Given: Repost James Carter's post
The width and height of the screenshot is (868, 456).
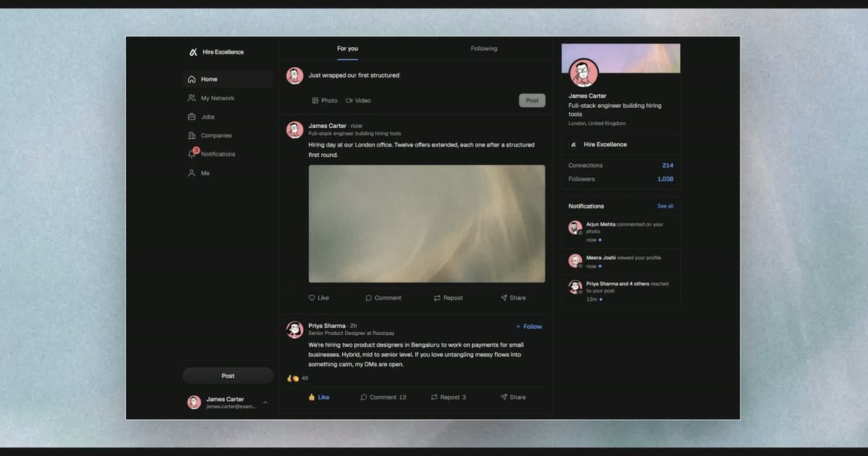Looking at the screenshot, I should tap(448, 297).
